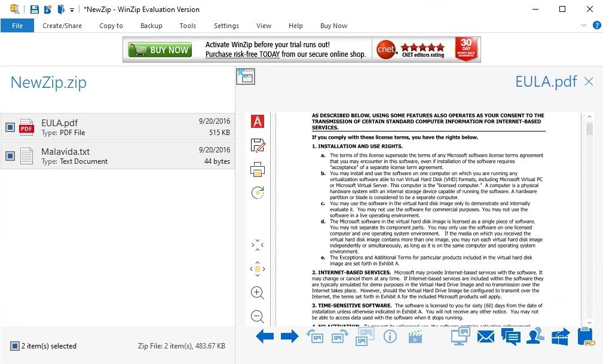
Task: Click the clipboard share link icon
Action: click(586, 337)
